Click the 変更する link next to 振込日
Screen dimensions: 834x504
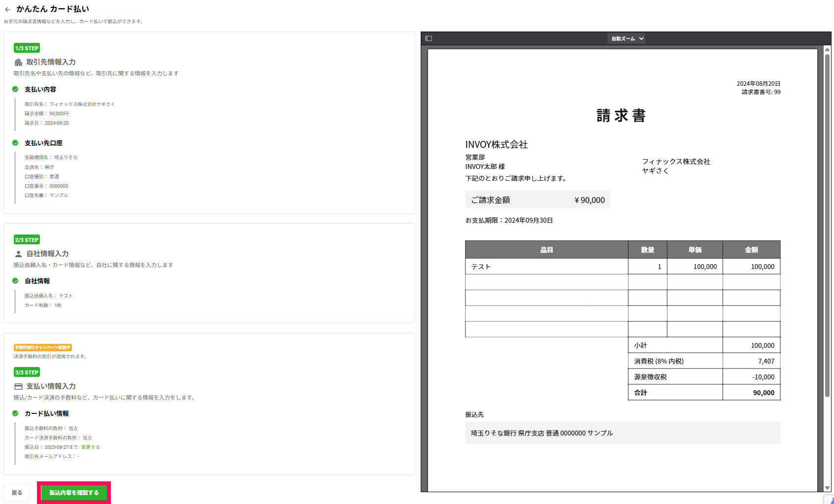[90, 447]
